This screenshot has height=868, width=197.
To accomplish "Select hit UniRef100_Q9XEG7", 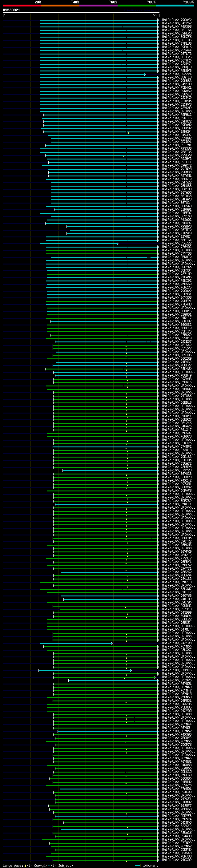I will (177, 342).
